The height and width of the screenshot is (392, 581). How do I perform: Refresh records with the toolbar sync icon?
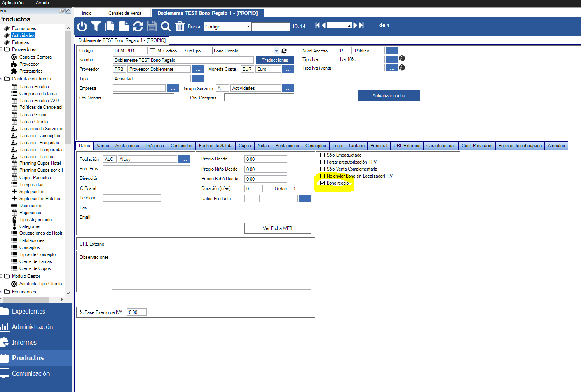pos(138,26)
